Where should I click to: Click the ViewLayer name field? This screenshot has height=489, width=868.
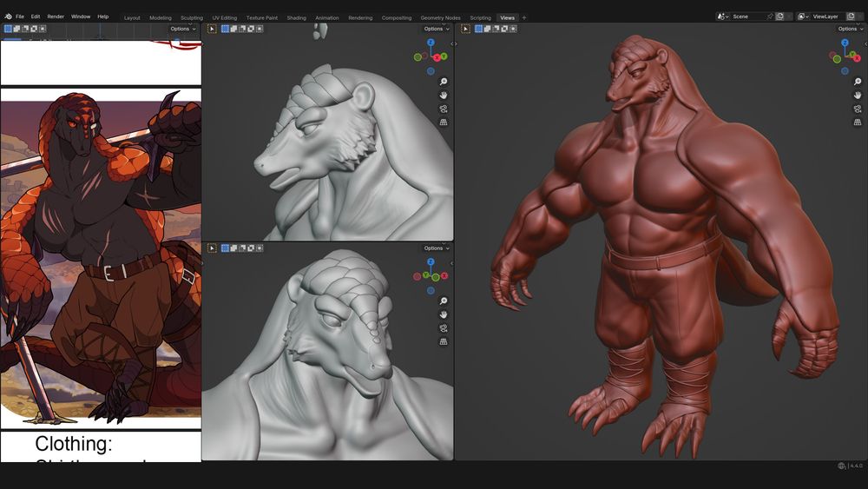click(x=827, y=17)
